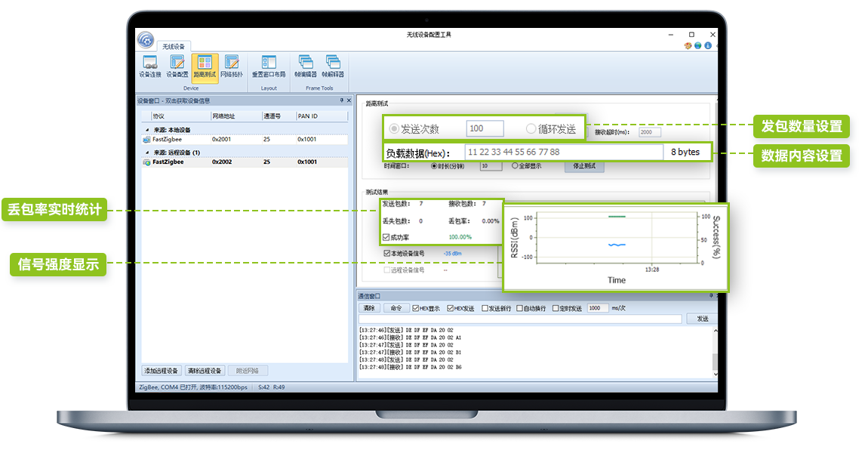Click the 停止测试 button
This screenshot has width=868, height=453.
(584, 166)
